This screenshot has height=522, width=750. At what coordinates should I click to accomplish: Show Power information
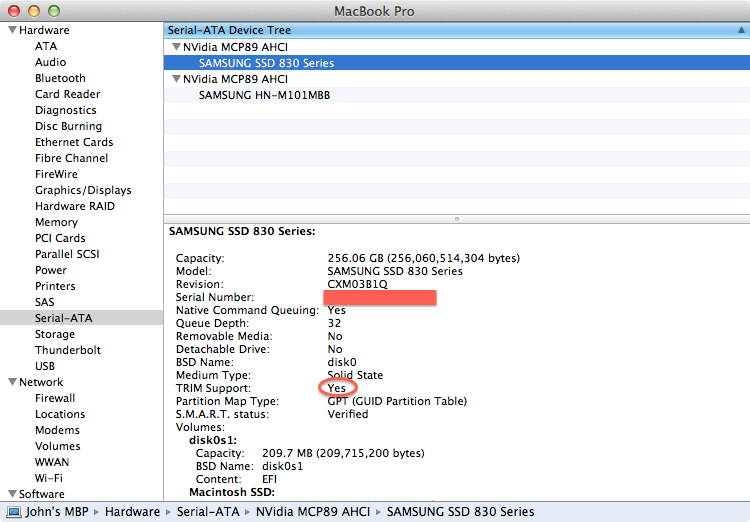click(51, 270)
